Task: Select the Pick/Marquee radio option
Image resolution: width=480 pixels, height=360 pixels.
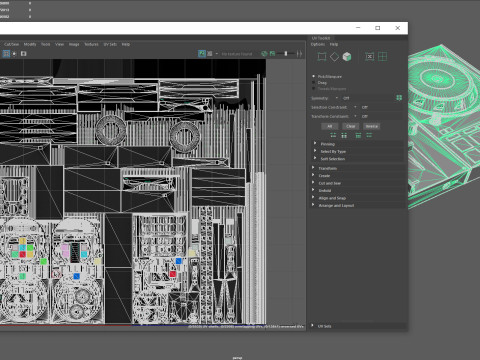Action: 313,76
